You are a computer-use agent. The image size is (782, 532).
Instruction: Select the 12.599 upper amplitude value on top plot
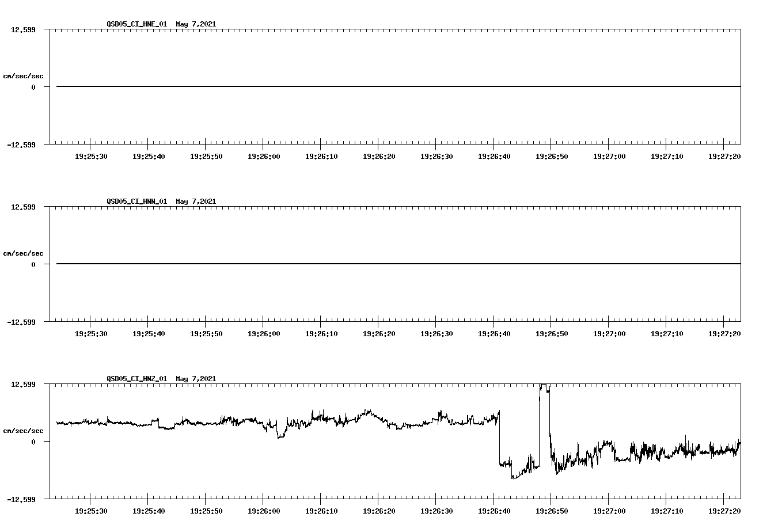click(23, 29)
